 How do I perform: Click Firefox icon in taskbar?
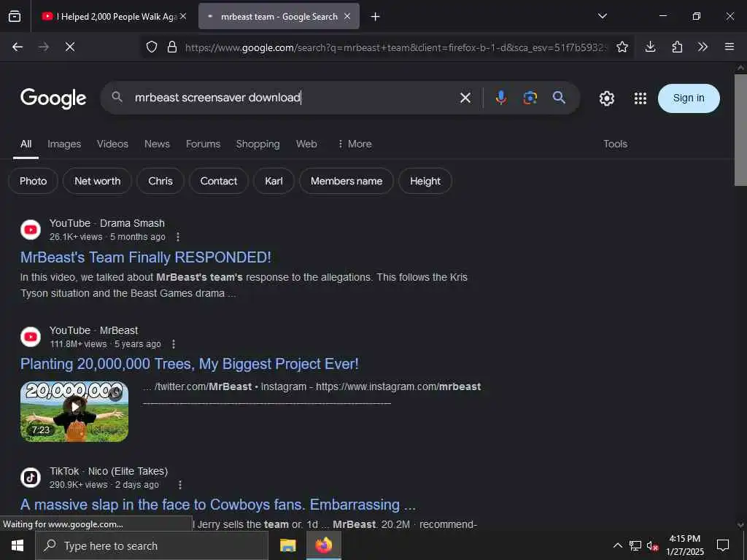click(x=323, y=545)
